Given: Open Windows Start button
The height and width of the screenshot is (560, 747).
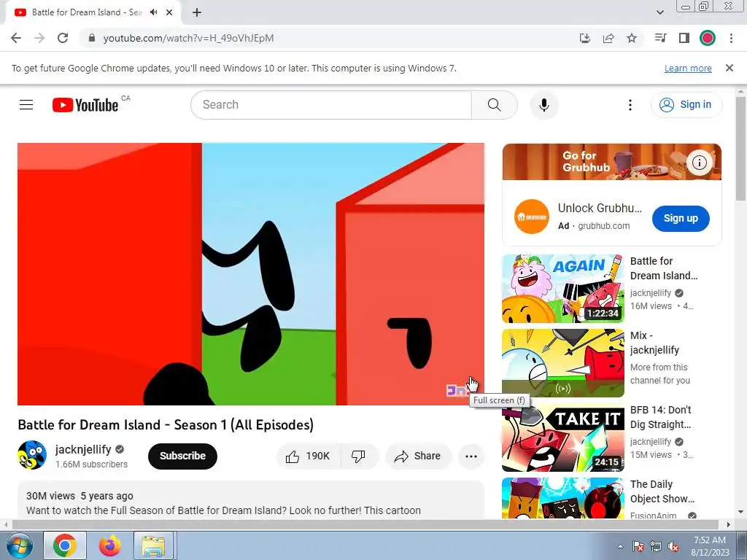Looking at the screenshot, I should point(19,545).
